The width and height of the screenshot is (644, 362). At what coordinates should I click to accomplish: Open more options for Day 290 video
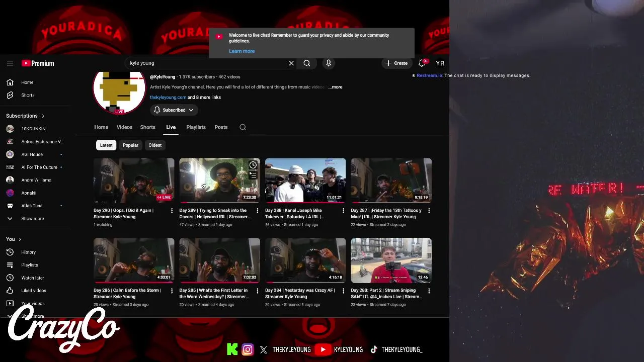click(172, 211)
